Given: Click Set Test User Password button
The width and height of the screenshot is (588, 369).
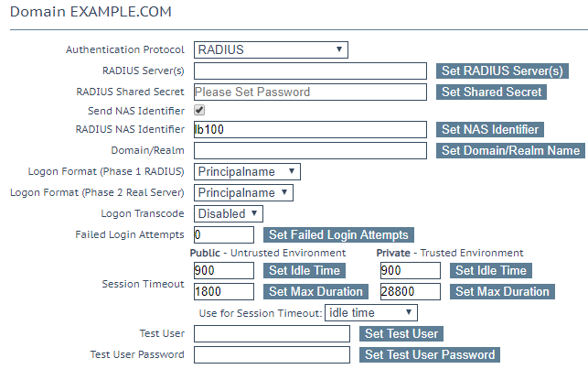Looking at the screenshot, I should click(430, 354).
